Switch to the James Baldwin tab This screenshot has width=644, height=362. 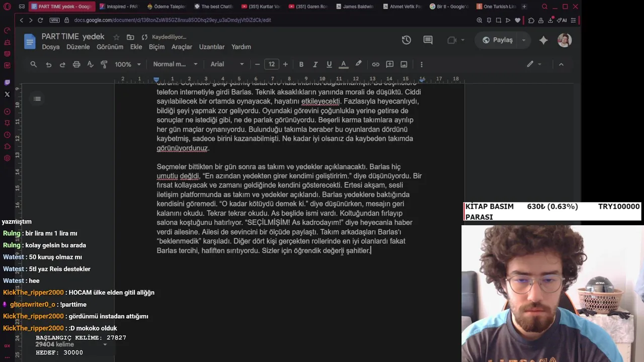[x=355, y=7]
